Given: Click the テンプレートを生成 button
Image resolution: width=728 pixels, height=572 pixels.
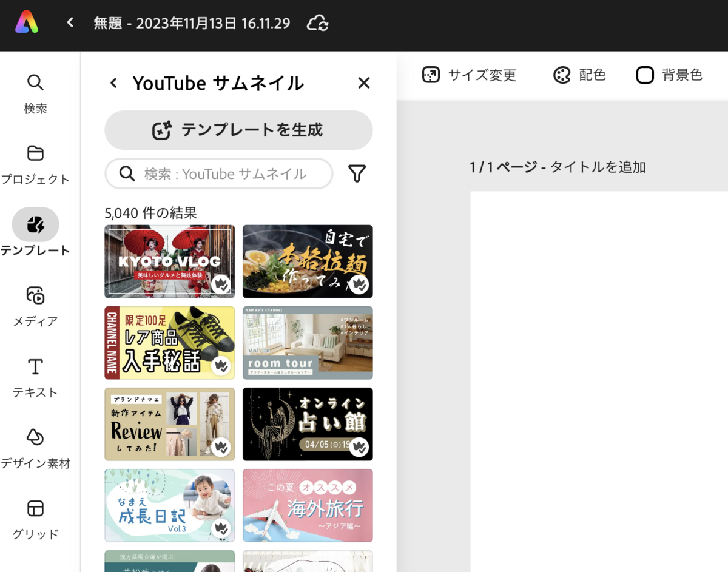Looking at the screenshot, I should click(x=238, y=130).
